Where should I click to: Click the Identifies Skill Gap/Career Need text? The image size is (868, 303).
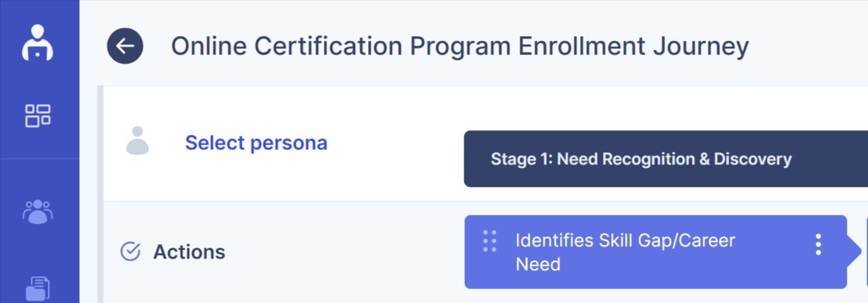pos(625,252)
